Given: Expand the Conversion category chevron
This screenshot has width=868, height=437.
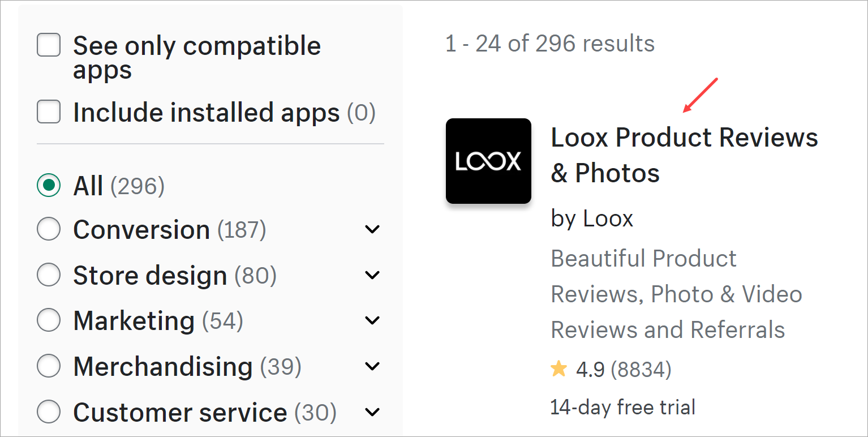Looking at the screenshot, I should coord(372,229).
